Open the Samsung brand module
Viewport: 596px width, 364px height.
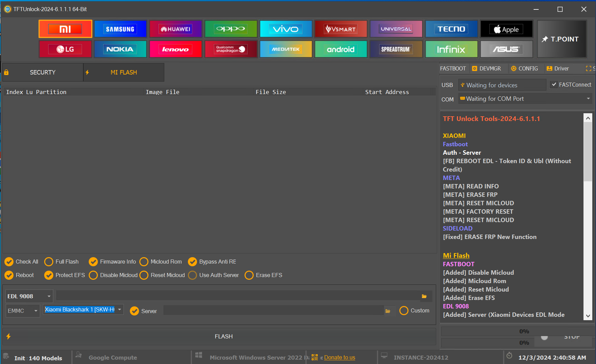[120, 29]
